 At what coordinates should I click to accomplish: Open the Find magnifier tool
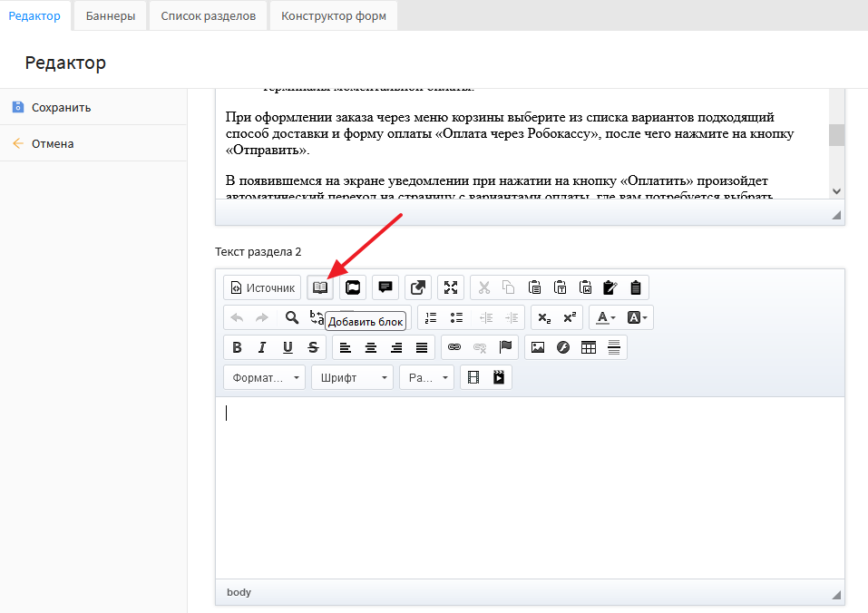pyautogui.click(x=292, y=317)
